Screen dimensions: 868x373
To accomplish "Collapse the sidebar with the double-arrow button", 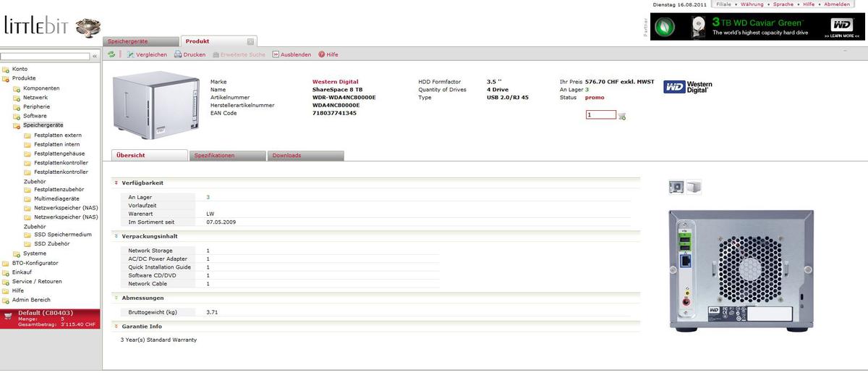I will pyautogui.click(x=95, y=56).
